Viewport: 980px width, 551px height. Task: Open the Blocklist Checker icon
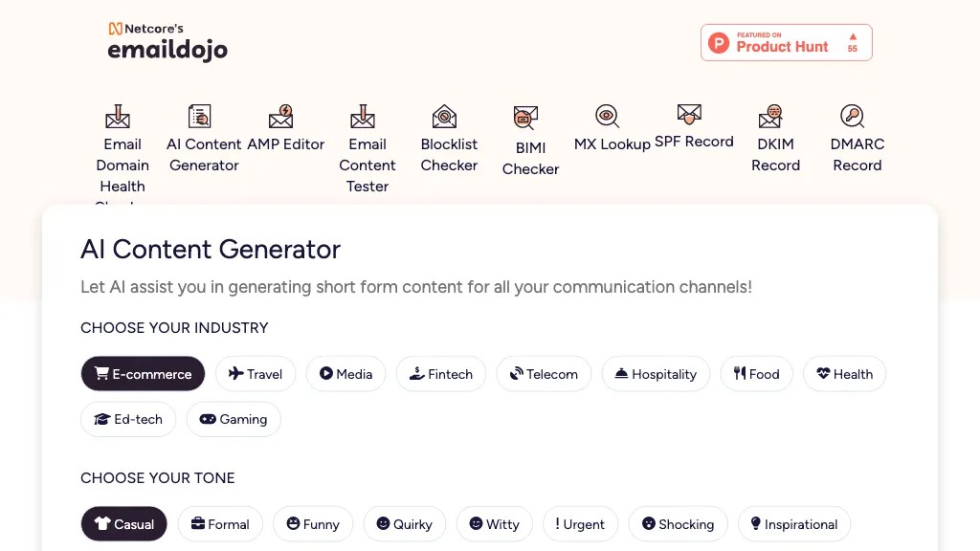(x=444, y=117)
